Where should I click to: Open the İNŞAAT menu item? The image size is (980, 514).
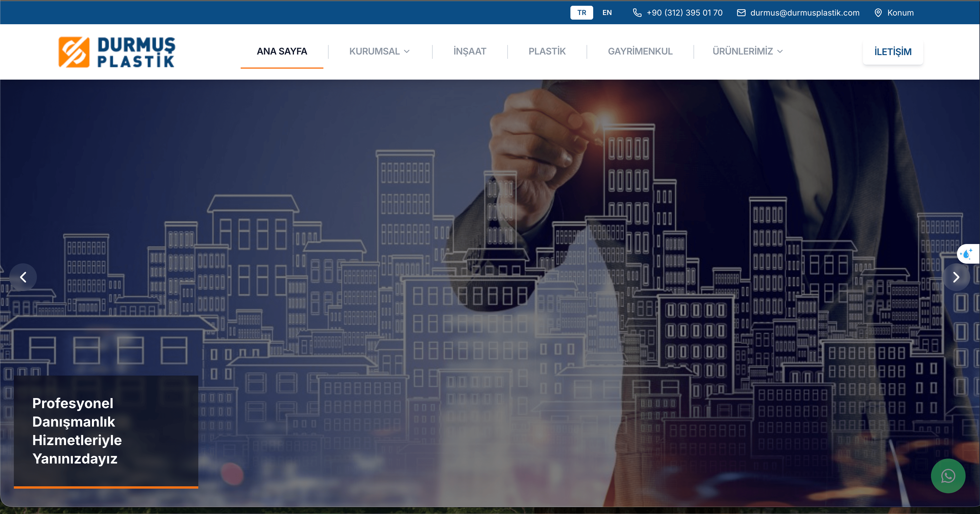pos(470,51)
